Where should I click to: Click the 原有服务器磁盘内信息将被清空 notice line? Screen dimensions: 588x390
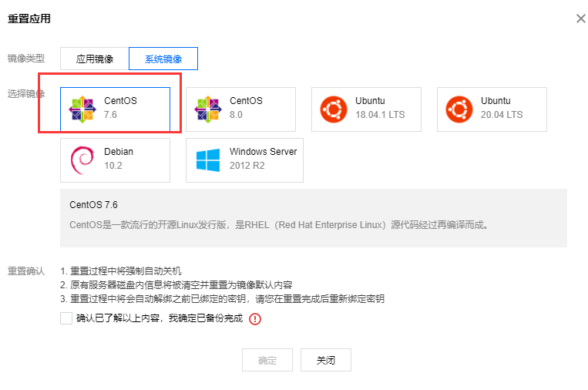pyautogui.click(x=176, y=285)
